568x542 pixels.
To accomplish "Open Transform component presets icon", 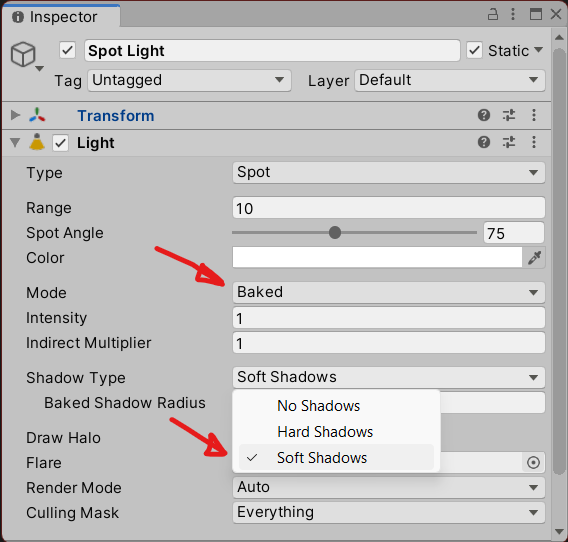I will pyautogui.click(x=509, y=115).
